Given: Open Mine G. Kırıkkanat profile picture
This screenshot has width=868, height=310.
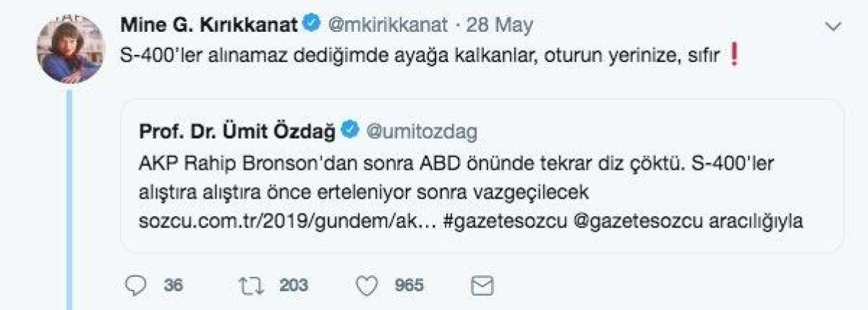Looking at the screenshot, I should (68, 49).
